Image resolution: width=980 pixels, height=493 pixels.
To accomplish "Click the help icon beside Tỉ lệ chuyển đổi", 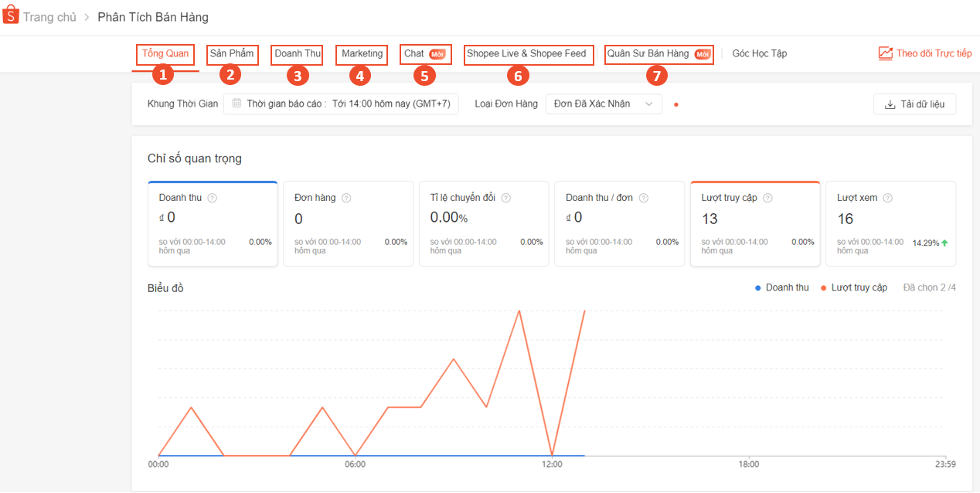I will pos(505,198).
